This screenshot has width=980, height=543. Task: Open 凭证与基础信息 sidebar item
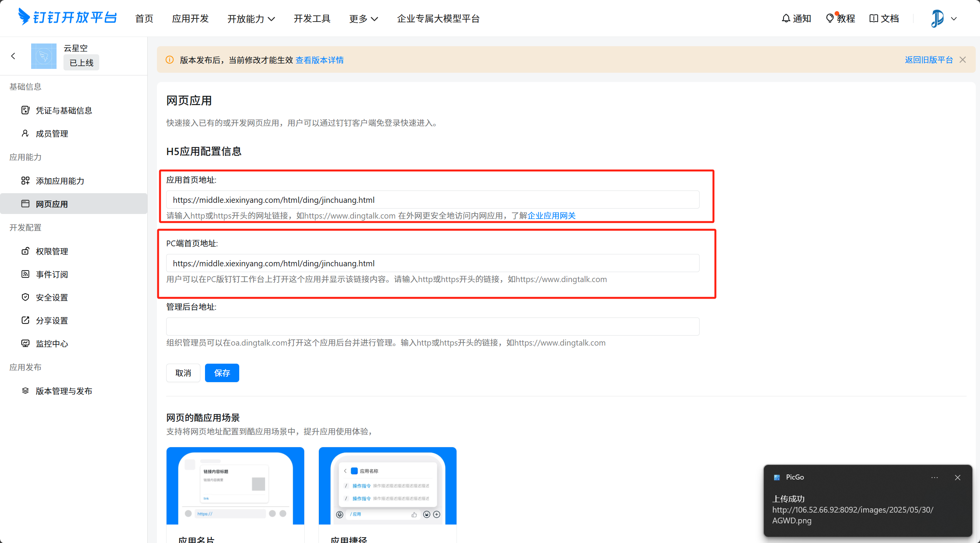pos(64,110)
